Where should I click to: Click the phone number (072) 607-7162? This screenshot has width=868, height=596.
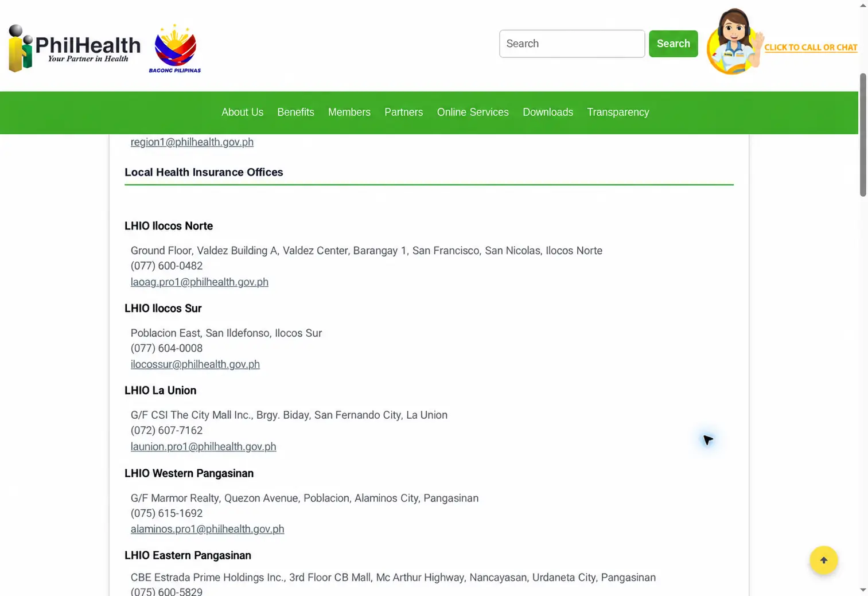pos(166,431)
